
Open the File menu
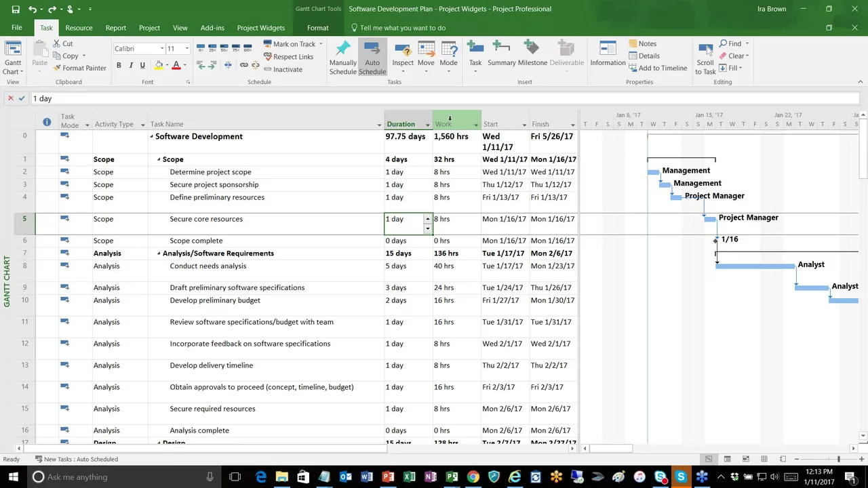pos(16,28)
